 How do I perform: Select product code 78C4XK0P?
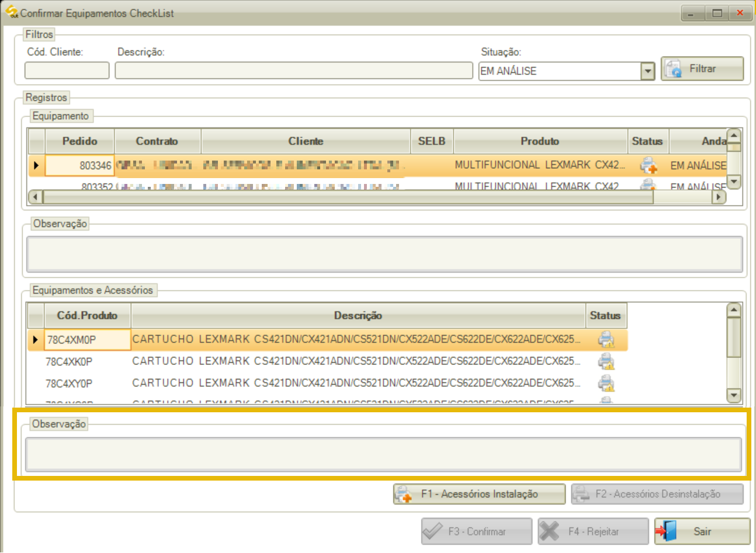coord(88,362)
